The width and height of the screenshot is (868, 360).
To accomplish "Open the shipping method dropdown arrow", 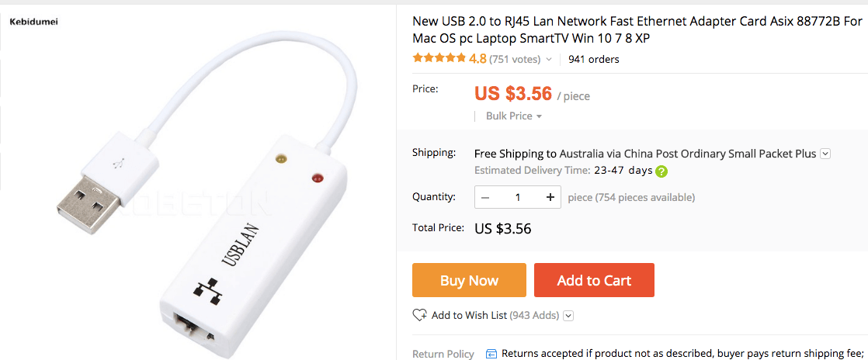I will pos(825,154).
